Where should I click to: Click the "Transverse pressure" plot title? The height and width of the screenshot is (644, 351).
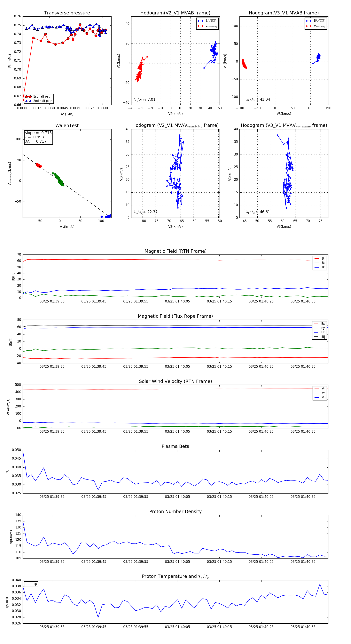[67, 13]
